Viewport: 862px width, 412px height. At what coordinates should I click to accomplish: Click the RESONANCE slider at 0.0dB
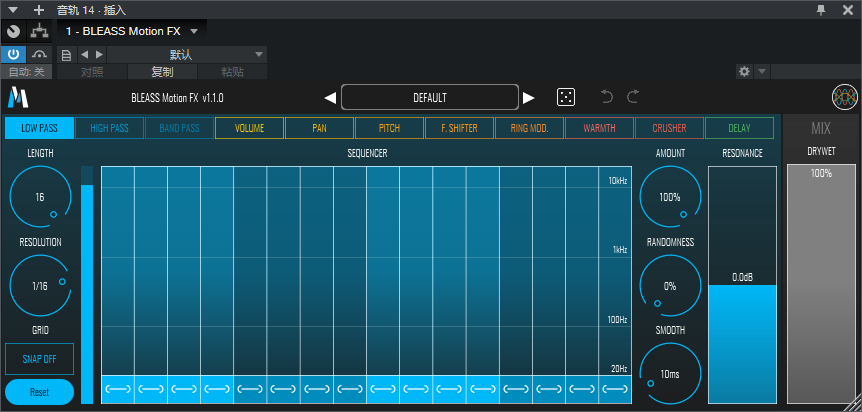tap(742, 285)
